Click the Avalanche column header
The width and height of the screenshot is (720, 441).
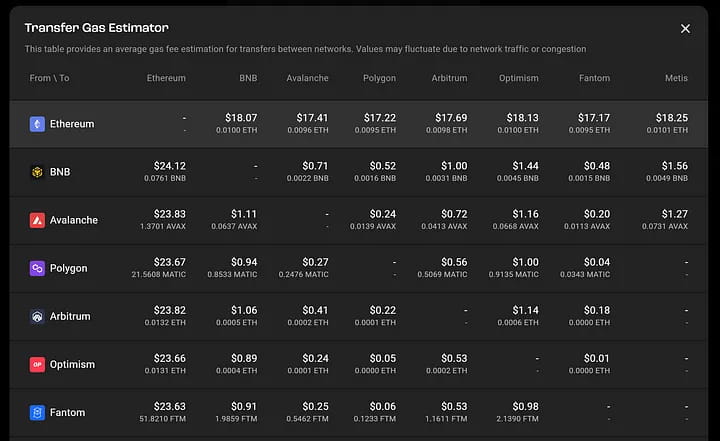307,78
